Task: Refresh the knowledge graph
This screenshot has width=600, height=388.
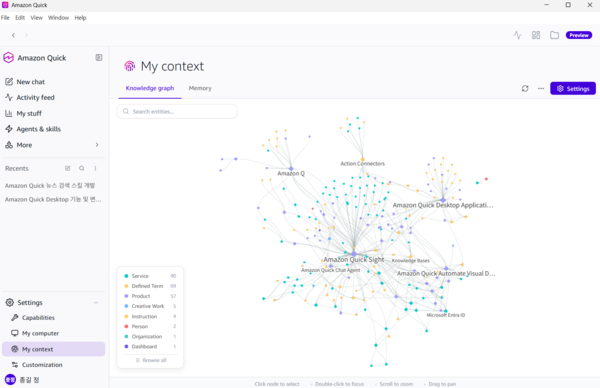Action: [x=525, y=88]
